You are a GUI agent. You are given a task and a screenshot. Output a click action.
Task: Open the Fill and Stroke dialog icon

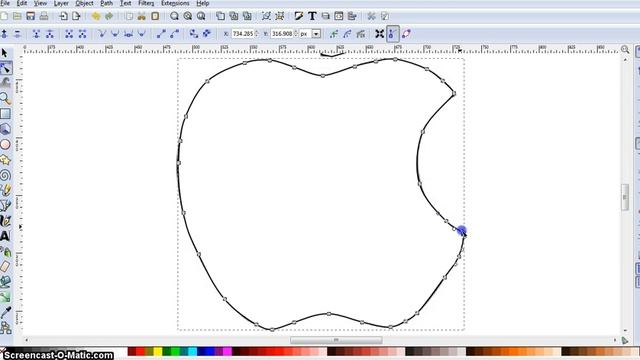pyautogui.click(x=299, y=16)
